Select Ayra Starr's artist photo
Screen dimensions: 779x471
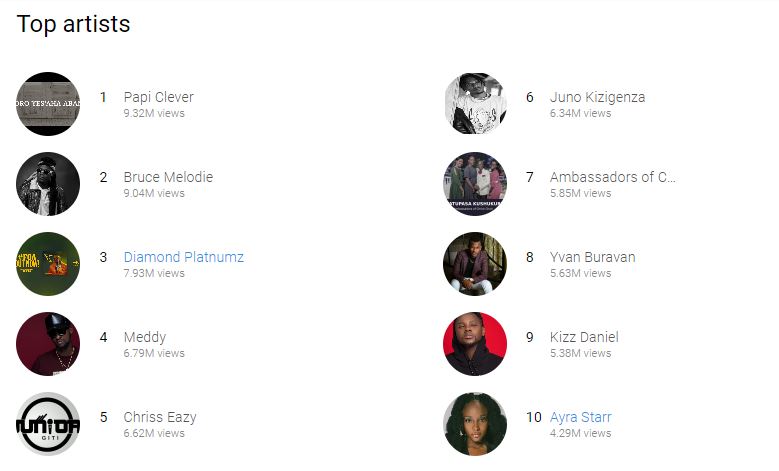tap(475, 424)
